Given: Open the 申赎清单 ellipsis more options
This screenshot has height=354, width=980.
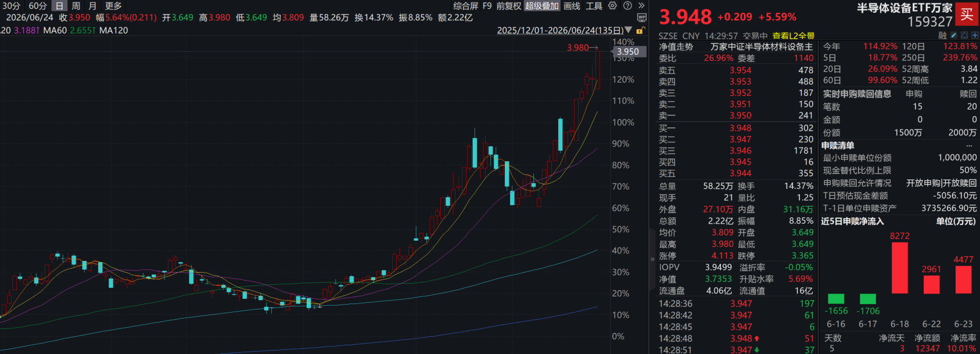Looking at the screenshot, I should tap(969, 145).
